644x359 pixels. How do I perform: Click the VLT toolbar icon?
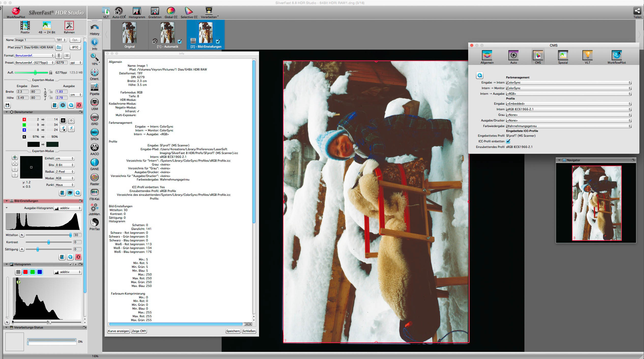point(106,11)
